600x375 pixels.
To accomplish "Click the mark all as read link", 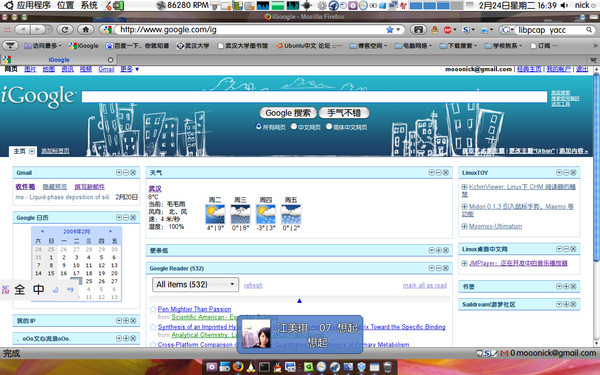I will [x=425, y=285].
